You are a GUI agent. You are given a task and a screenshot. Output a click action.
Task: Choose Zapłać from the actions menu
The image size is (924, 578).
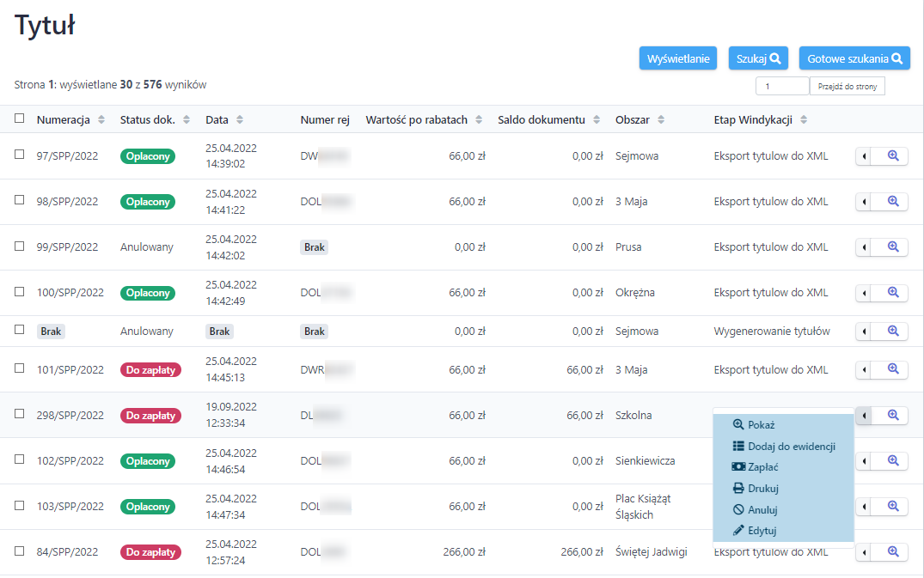click(x=783, y=467)
